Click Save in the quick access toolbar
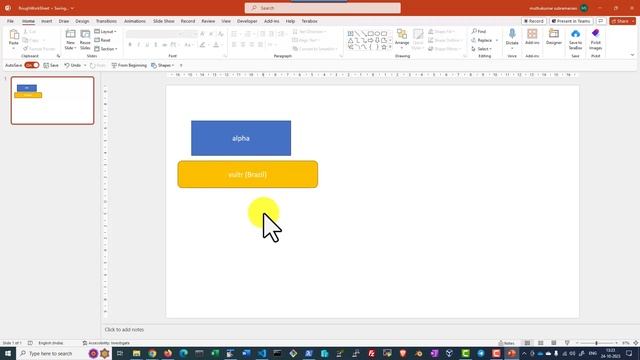This screenshot has height=360, width=640. click(51, 65)
